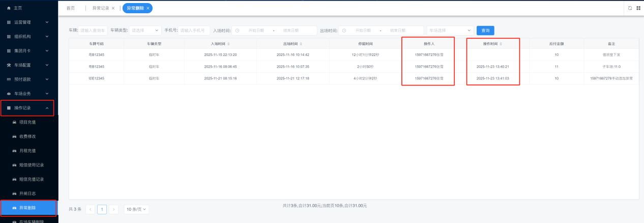Click car icon beside 短信使用记录
Screen dimensions: 644x223
(14, 165)
